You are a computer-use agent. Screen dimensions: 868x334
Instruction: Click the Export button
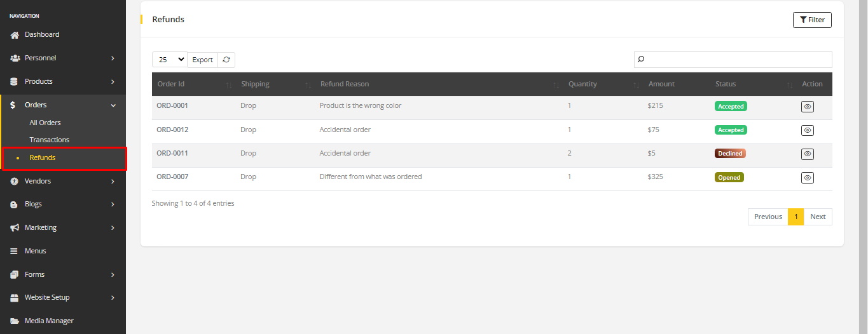click(x=203, y=60)
